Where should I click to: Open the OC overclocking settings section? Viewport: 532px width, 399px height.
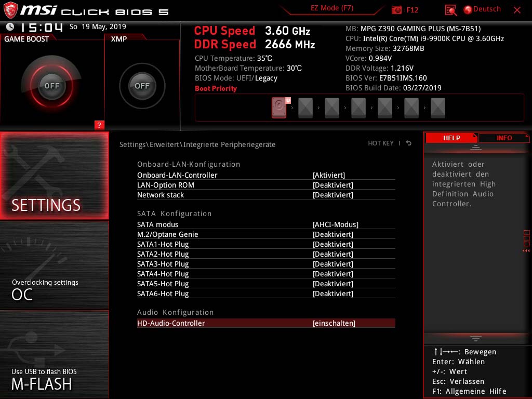(54, 265)
